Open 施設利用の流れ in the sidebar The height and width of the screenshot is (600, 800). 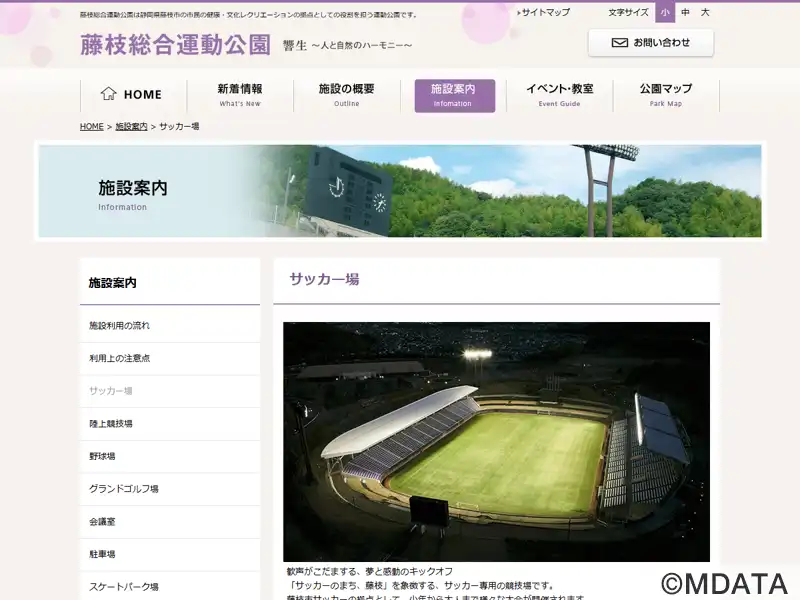(119, 326)
